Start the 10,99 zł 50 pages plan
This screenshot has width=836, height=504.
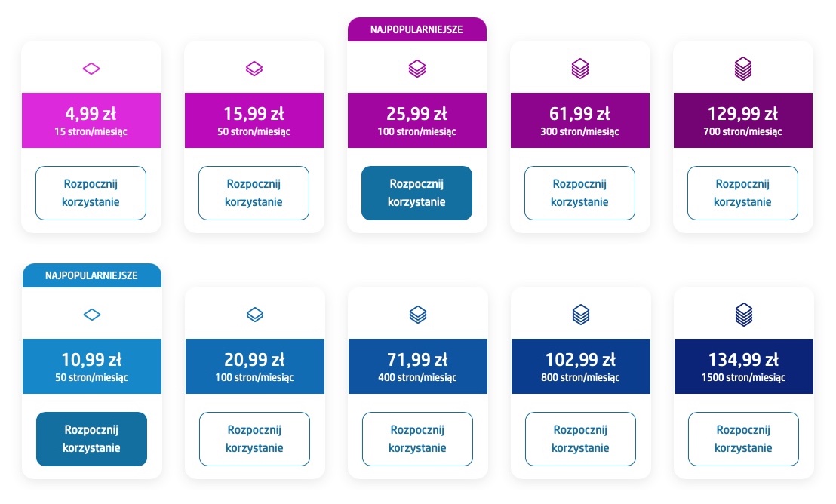[x=91, y=439]
